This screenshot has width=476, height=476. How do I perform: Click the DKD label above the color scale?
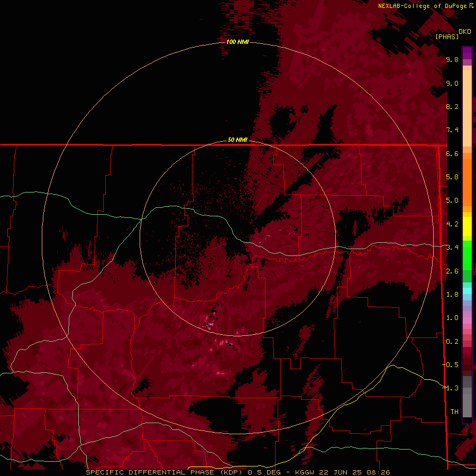[x=465, y=32]
